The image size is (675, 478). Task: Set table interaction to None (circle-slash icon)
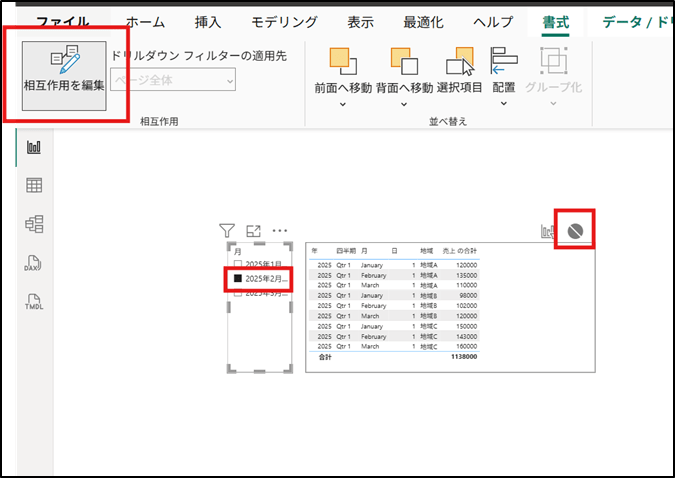click(x=575, y=231)
